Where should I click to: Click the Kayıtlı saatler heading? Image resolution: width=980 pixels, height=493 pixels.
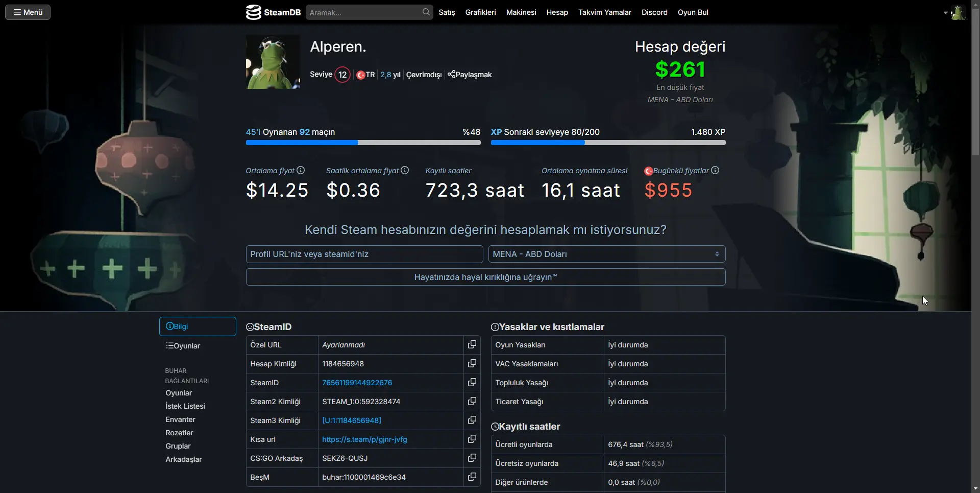526,427
